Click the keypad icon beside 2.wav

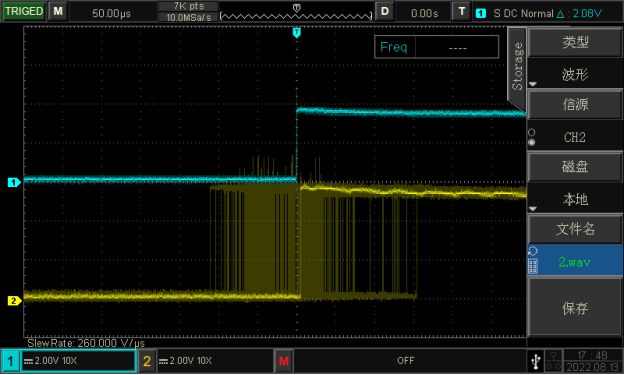(x=532, y=266)
